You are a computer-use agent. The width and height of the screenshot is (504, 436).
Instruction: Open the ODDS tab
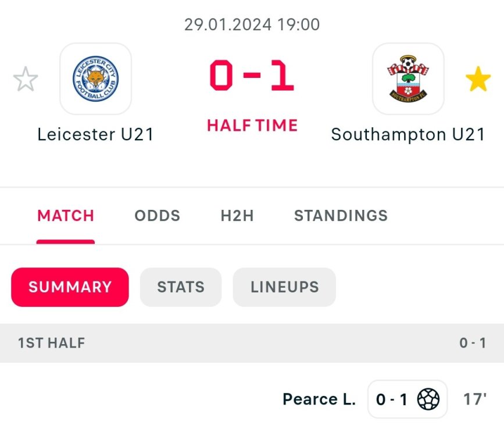pos(158,216)
